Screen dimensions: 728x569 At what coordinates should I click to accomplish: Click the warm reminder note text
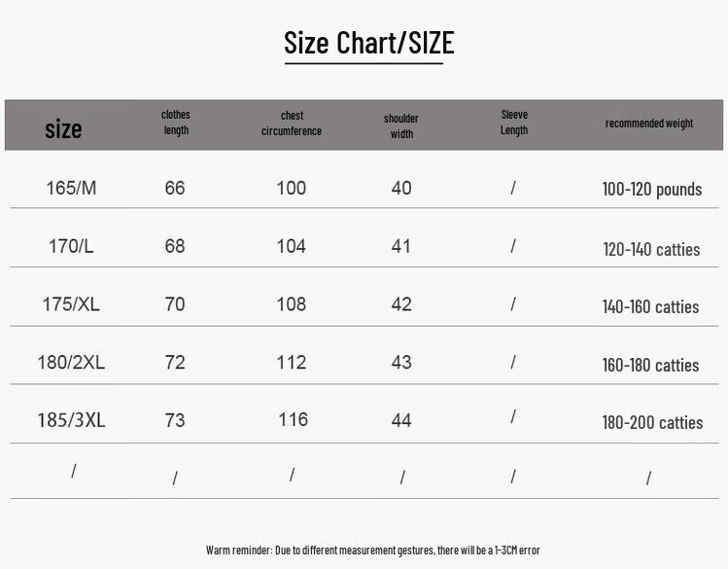373,551
